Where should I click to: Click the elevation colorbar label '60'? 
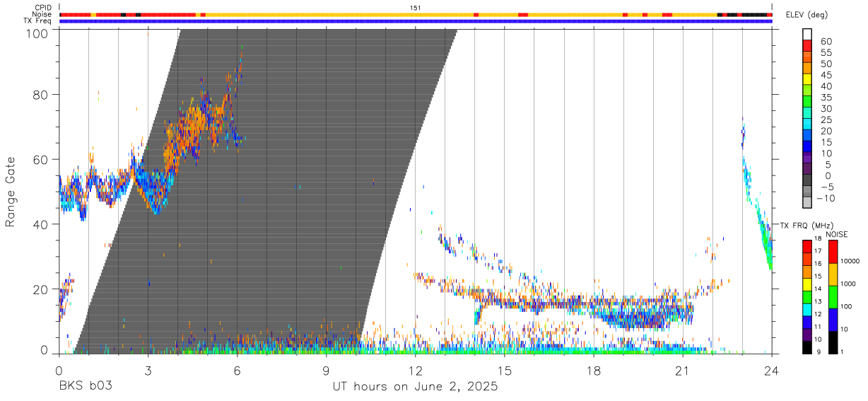(826, 41)
